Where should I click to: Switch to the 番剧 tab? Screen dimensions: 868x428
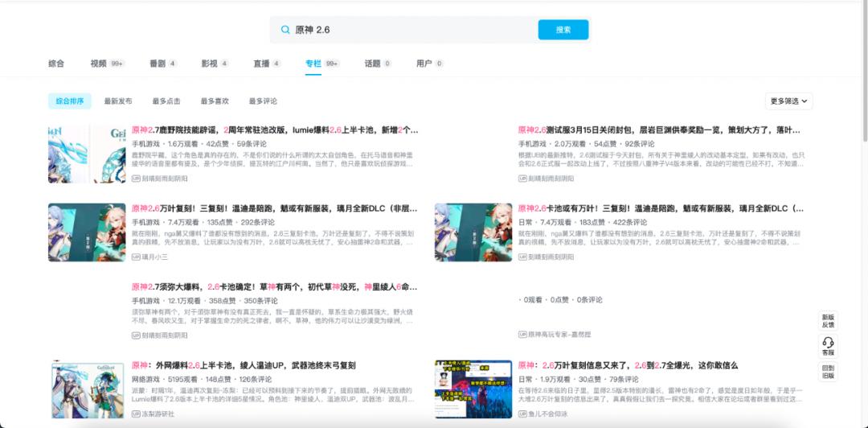[162, 63]
